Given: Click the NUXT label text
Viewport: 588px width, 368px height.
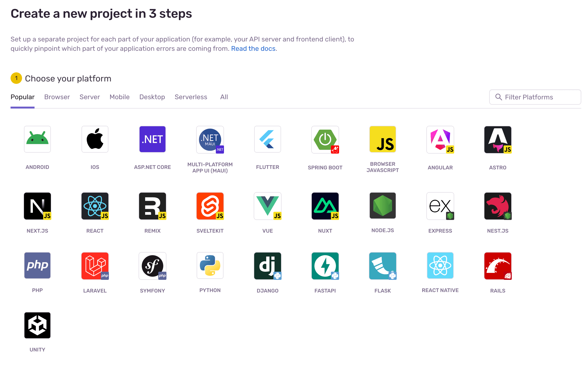Looking at the screenshot, I should [325, 231].
